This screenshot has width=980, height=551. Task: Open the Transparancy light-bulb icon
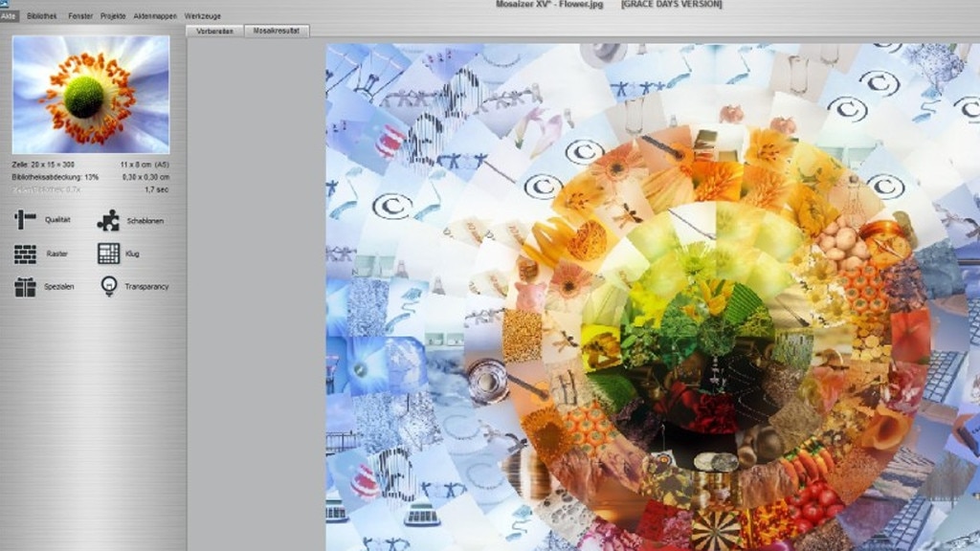tap(109, 286)
